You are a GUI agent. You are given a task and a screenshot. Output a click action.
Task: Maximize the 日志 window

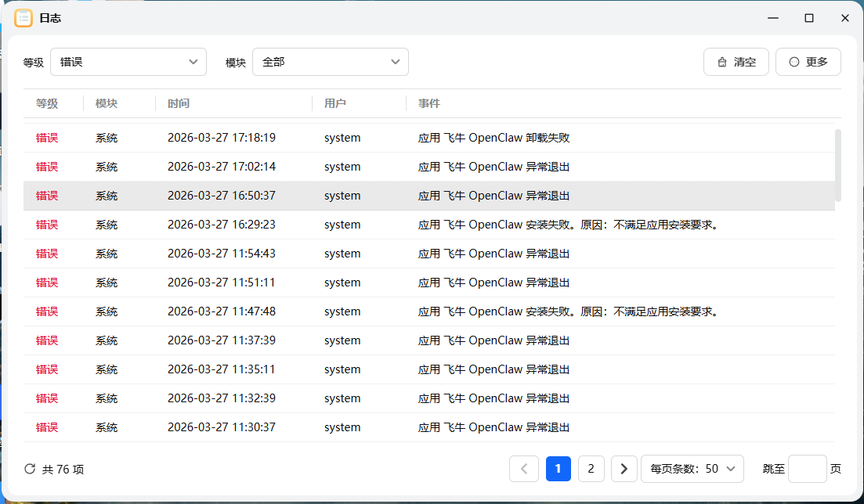tap(809, 17)
